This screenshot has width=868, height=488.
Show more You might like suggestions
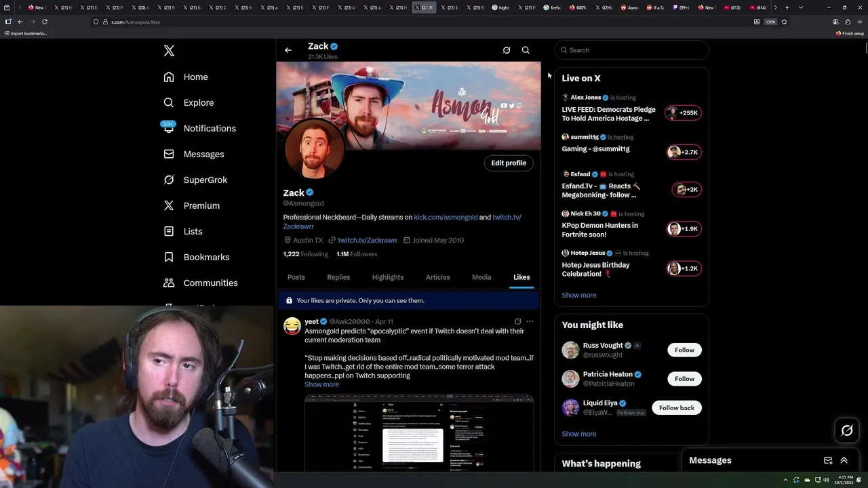579,434
